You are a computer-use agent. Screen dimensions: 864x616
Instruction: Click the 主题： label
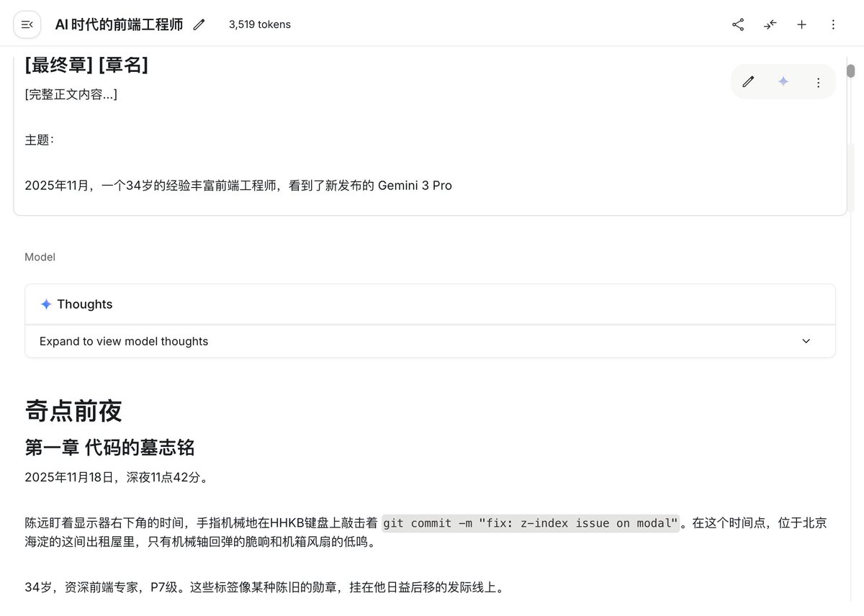[40, 140]
